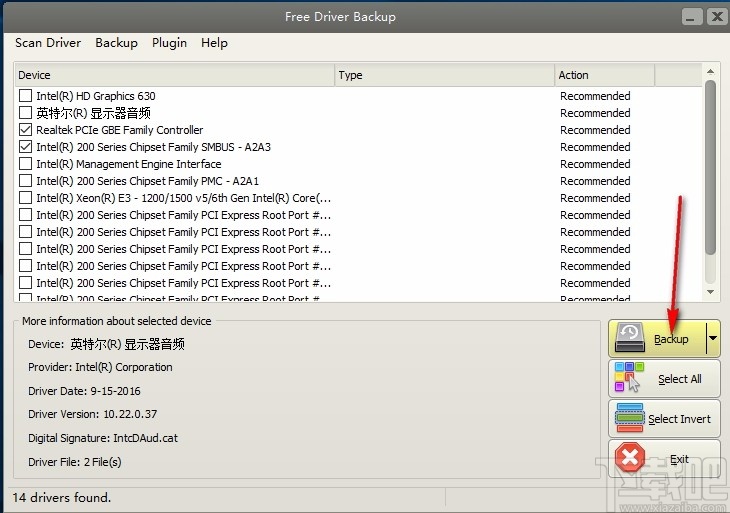730x513 pixels.
Task: Check Intel(R) HD Graphics 630 checkbox
Action: tap(25, 96)
